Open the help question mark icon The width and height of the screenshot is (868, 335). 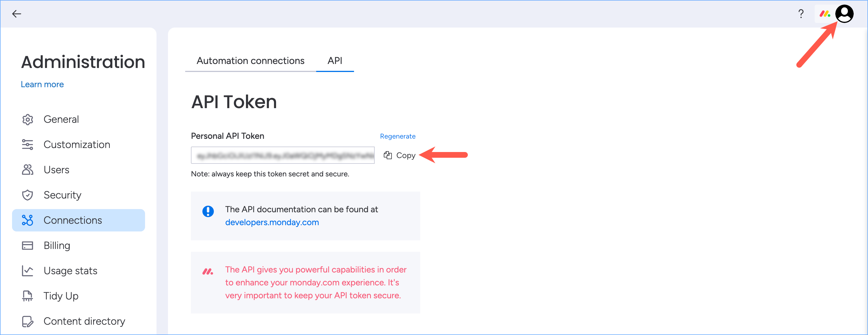point(801,14)
